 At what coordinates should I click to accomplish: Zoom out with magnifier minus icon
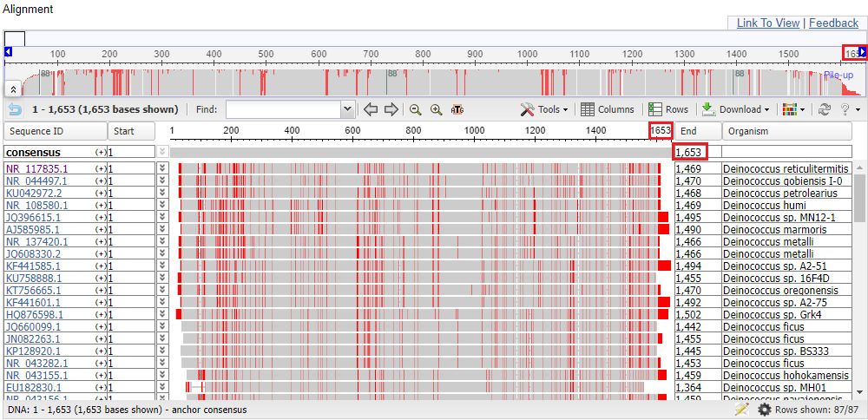(x=416, y=109)
